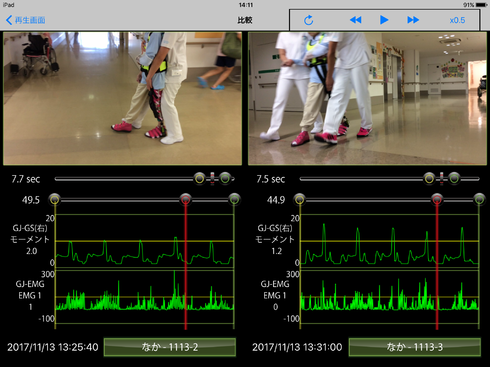This screenshot has width=490, height=367.
Task: Tap green end handle on 49.5 range
Action: pyautogui.click(x=234, y=200)
